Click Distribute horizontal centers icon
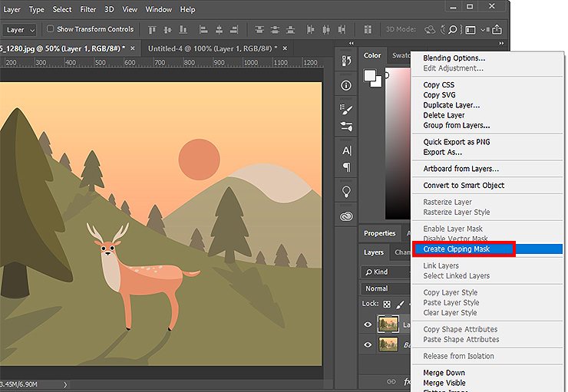The image size is (568, 392). pyautogui.click(x=326, y=30)
